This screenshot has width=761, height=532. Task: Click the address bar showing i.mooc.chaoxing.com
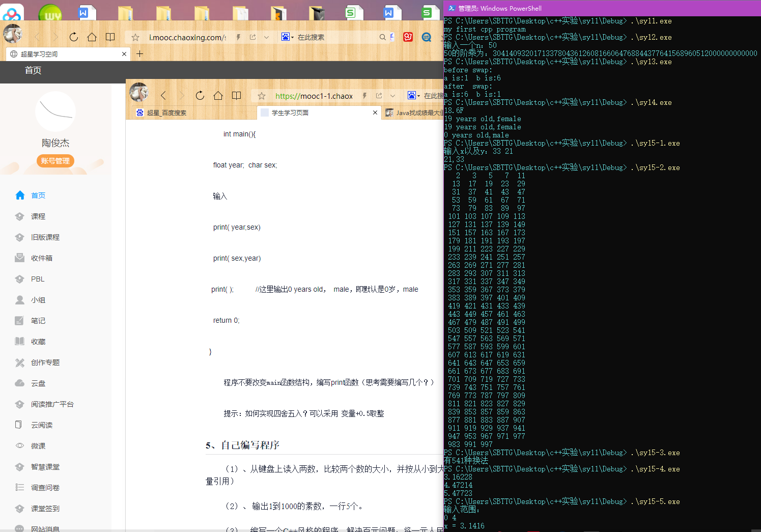[x=187, y=37]
